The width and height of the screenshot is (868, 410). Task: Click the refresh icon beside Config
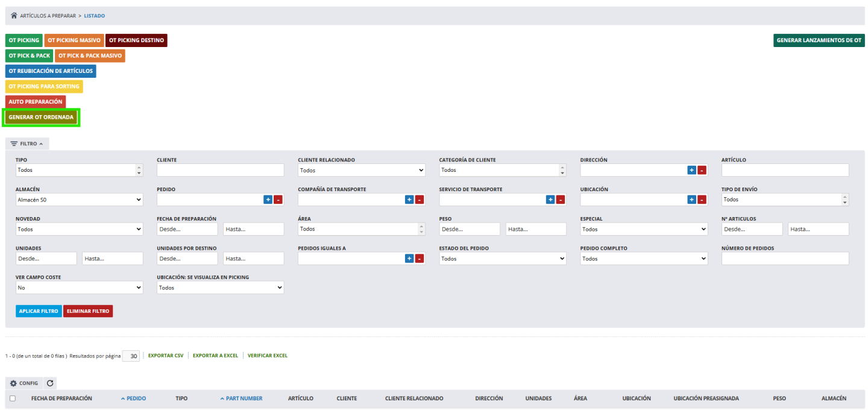coord(50,383)
